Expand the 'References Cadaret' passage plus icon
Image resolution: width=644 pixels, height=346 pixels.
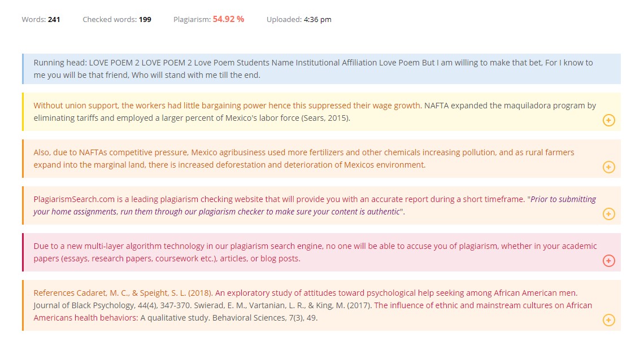pyautogui.click(x=608, y=320)
